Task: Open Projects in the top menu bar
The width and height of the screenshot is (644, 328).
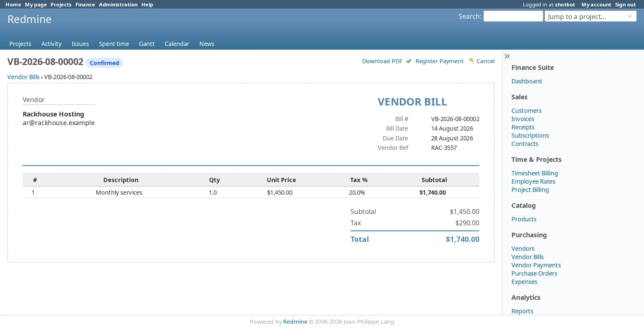Action: (61, 5)
